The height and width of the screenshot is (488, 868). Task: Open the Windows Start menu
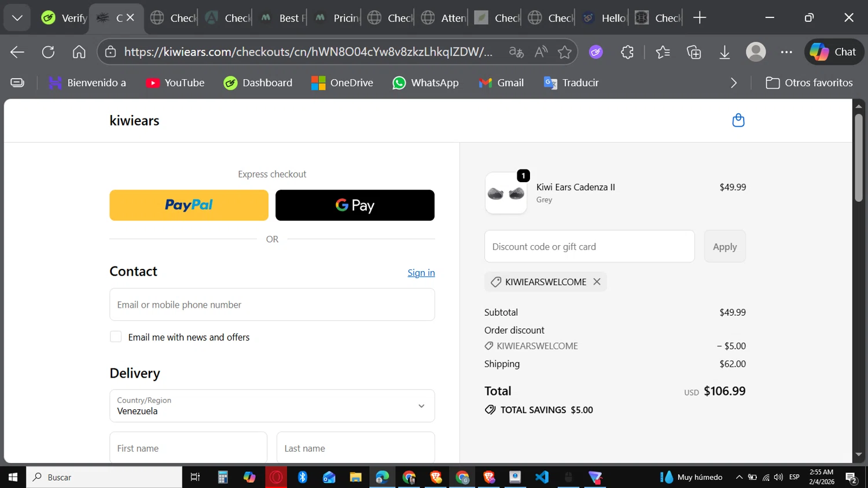13,477
